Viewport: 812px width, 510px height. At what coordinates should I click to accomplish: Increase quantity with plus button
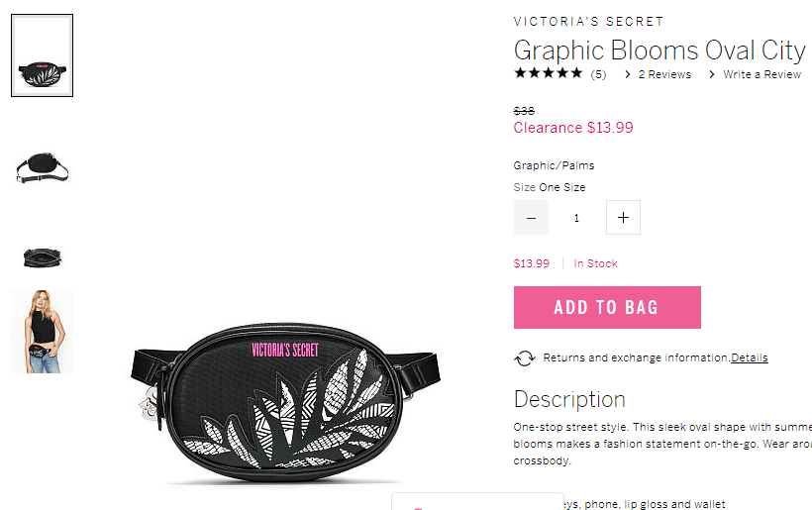[623, 218]
